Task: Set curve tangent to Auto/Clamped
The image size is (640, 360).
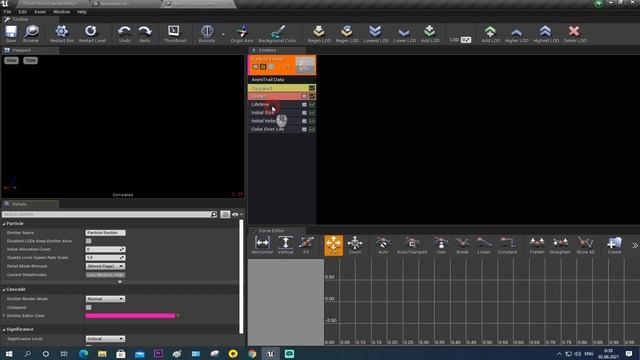Action: 412,245
